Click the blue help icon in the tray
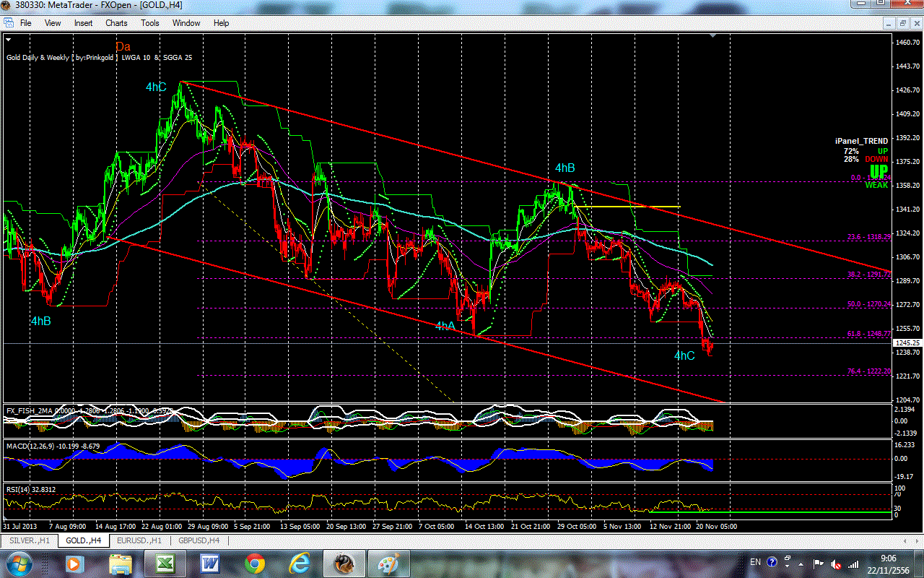The height and width of the screenshot is (578, 924). click(x=772, y=562)
